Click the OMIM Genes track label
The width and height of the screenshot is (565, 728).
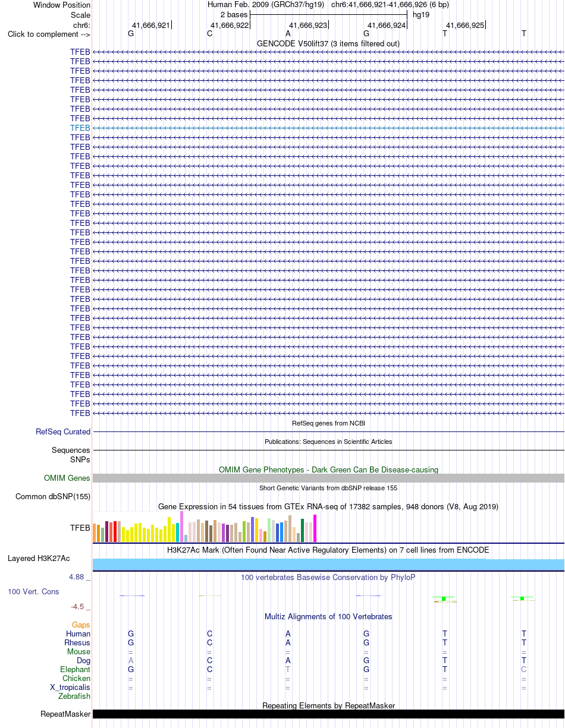coord(67,478)
